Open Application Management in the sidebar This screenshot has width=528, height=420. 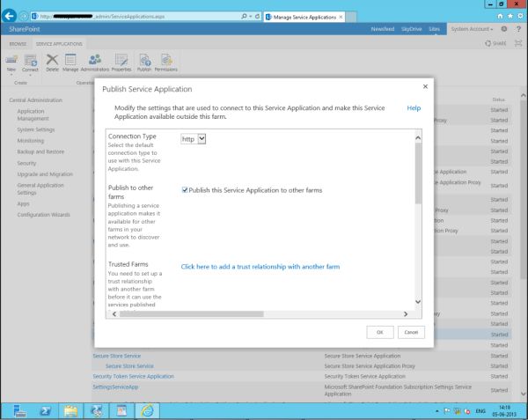(x=33, y=114)
